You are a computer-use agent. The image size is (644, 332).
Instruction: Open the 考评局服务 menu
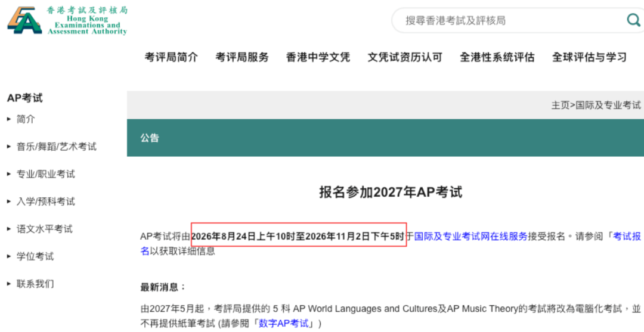tap(242, 57)
